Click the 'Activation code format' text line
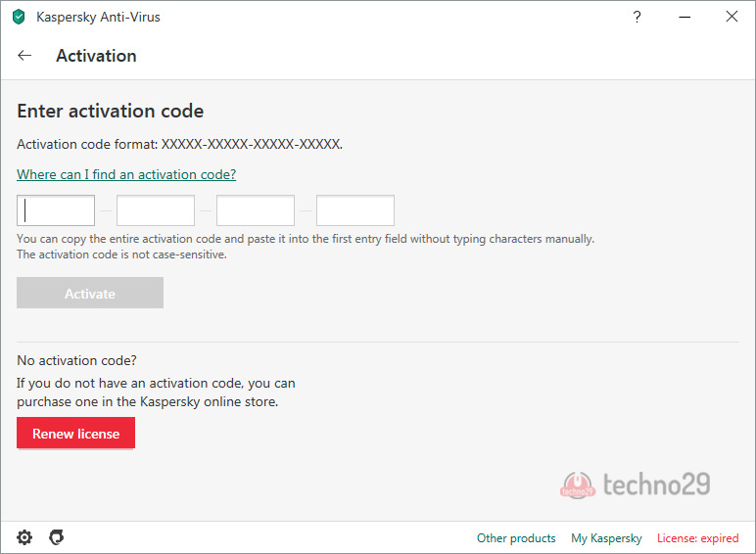Screen dimensions: 756x554 point(180,144)
